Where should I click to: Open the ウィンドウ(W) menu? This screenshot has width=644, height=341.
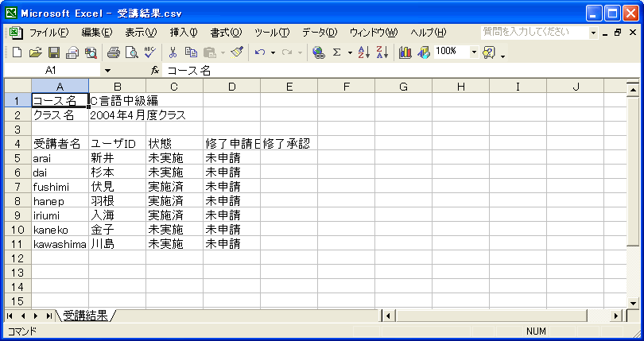point(374,33)
